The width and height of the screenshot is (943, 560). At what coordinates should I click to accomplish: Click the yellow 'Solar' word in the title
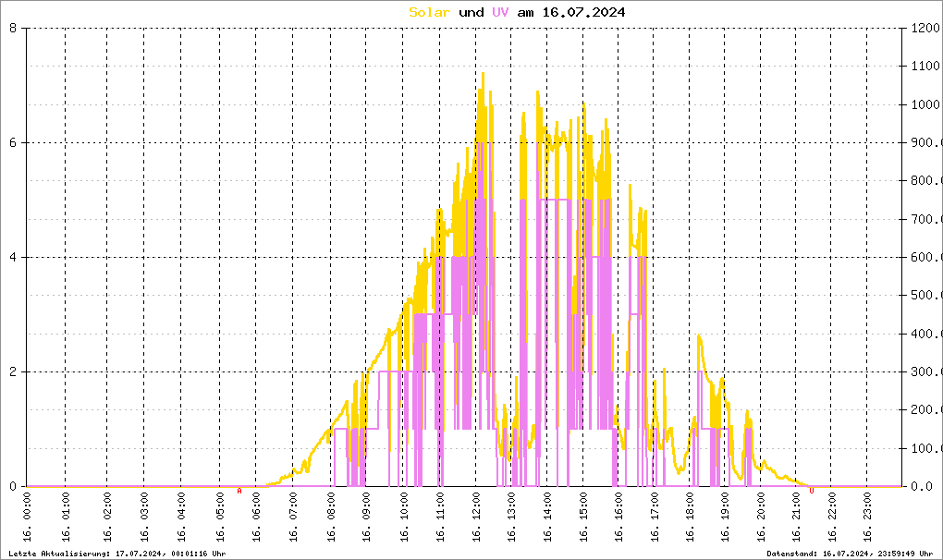point(429,12)
